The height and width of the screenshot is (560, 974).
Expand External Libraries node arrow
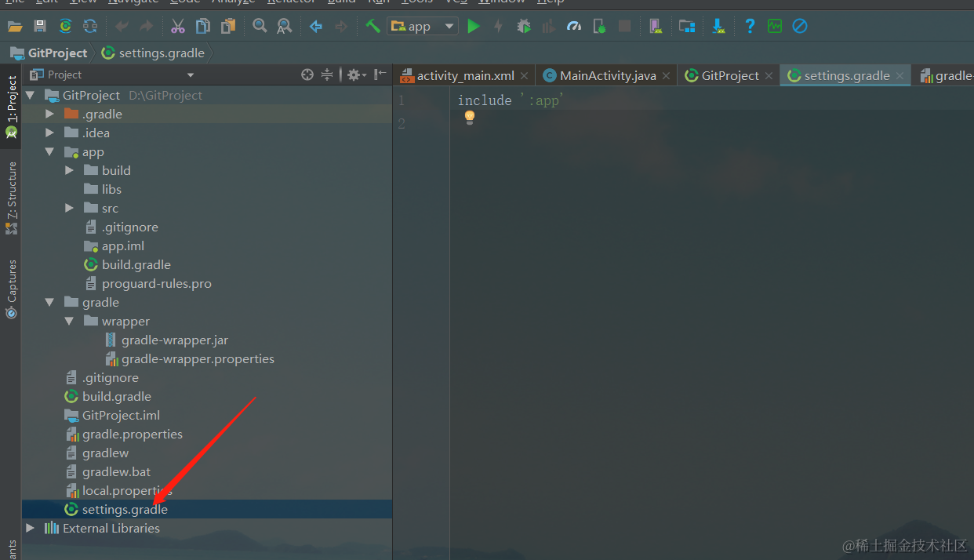click(x=30, y=528)
